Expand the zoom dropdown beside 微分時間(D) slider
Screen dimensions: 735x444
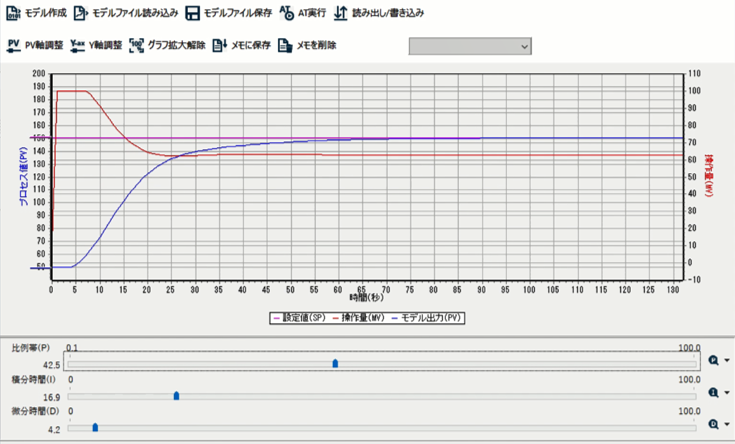point(727,424)
